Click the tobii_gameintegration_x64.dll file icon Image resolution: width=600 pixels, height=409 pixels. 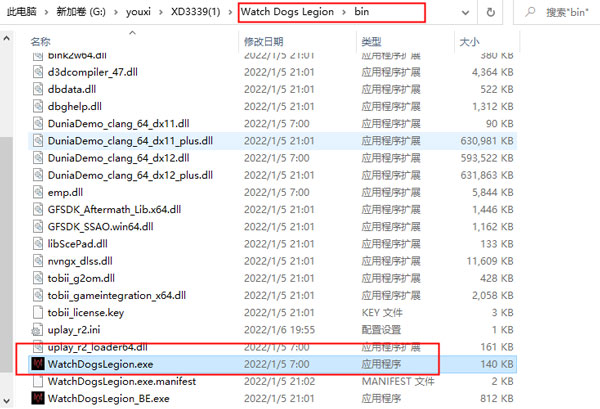coord(38,295)
